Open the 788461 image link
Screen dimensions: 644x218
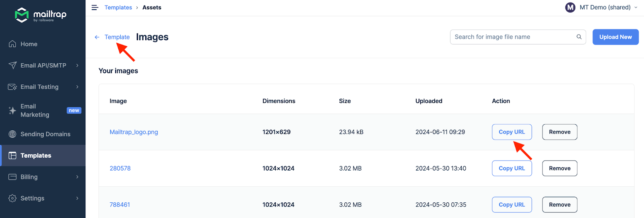pos(120,205)
